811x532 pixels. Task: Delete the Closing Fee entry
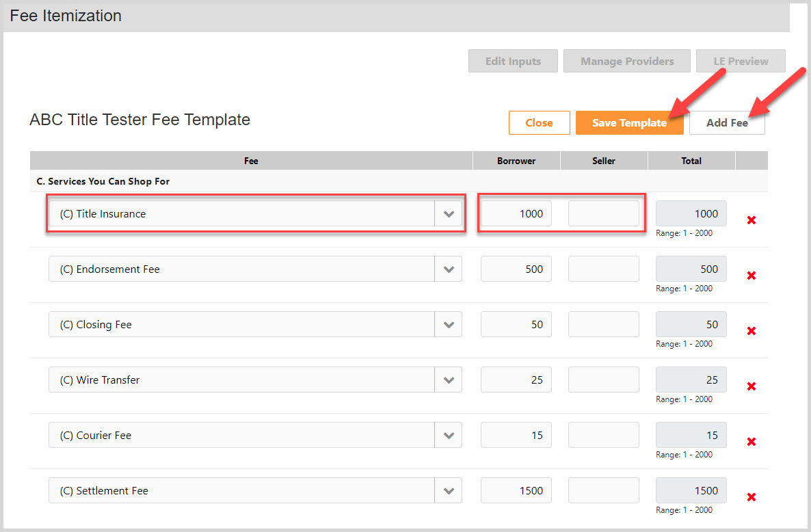pos(750,331)
